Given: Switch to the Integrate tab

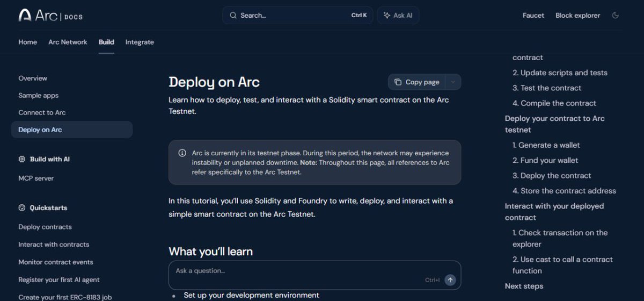Looking at the screenshot, I should pos(140,42).
